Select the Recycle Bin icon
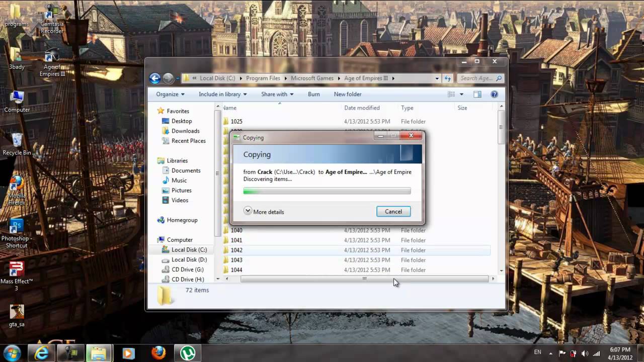The height and width of the screenshot is (362, 644). pos(17,144)
